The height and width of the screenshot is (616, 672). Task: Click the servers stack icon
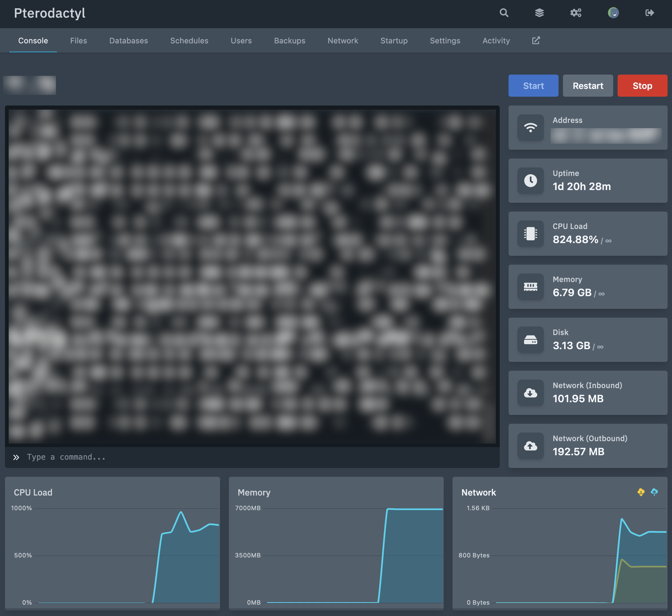click(539, 13)
